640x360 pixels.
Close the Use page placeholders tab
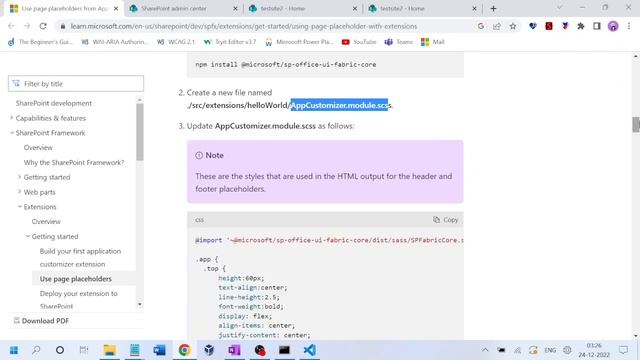click(116, 8)
